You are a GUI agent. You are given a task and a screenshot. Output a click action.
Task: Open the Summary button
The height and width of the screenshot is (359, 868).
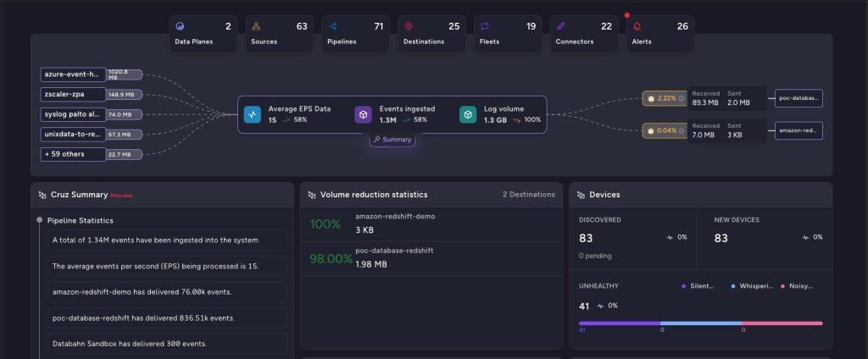tap(392, 139)
